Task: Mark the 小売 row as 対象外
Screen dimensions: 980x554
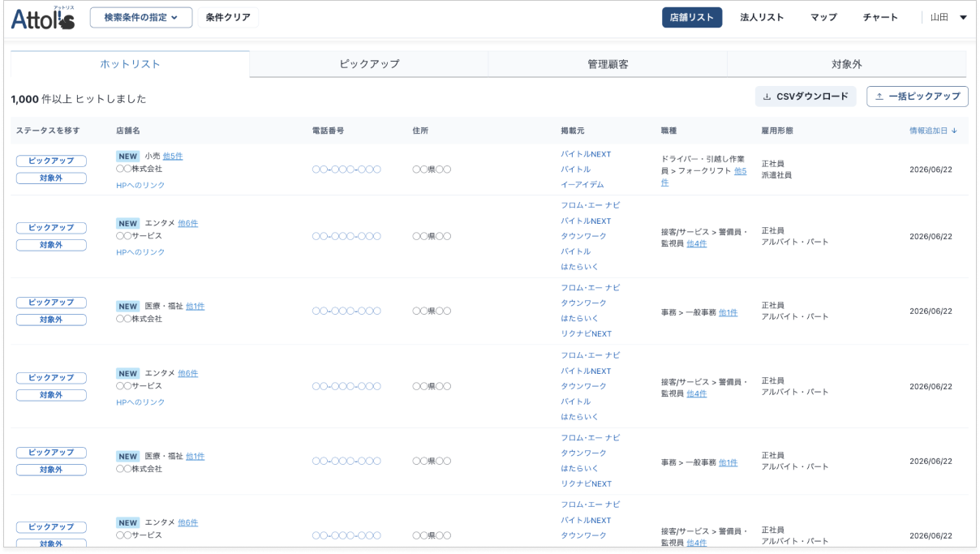Action: (51, 178)
